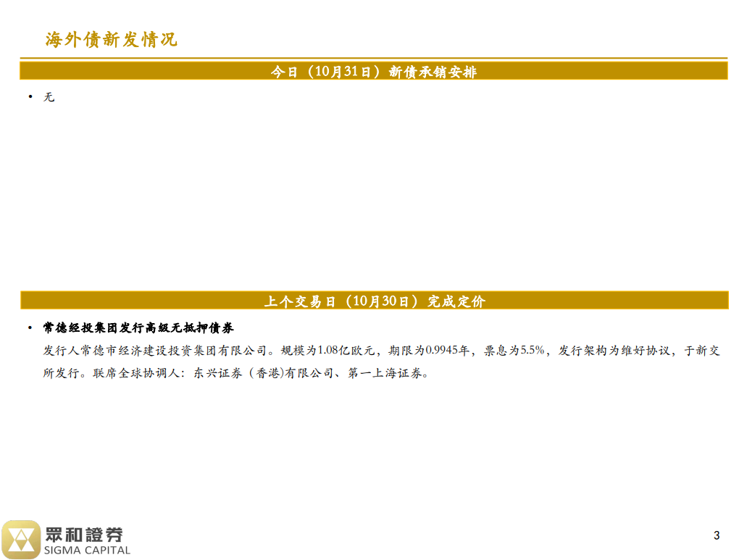The height and width of the screenshot is (560, 747).
Task: Click the bold heading 常德经投集团发行高级无抵押债券
Action: coord(138,327)
